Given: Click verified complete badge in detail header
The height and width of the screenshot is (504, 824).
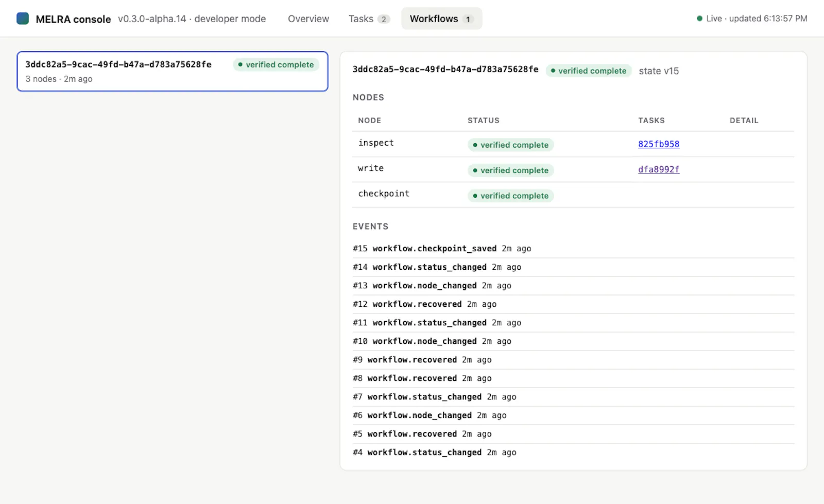Looking at the screenshot, I should pyautogui.click(x=588, y=71).
